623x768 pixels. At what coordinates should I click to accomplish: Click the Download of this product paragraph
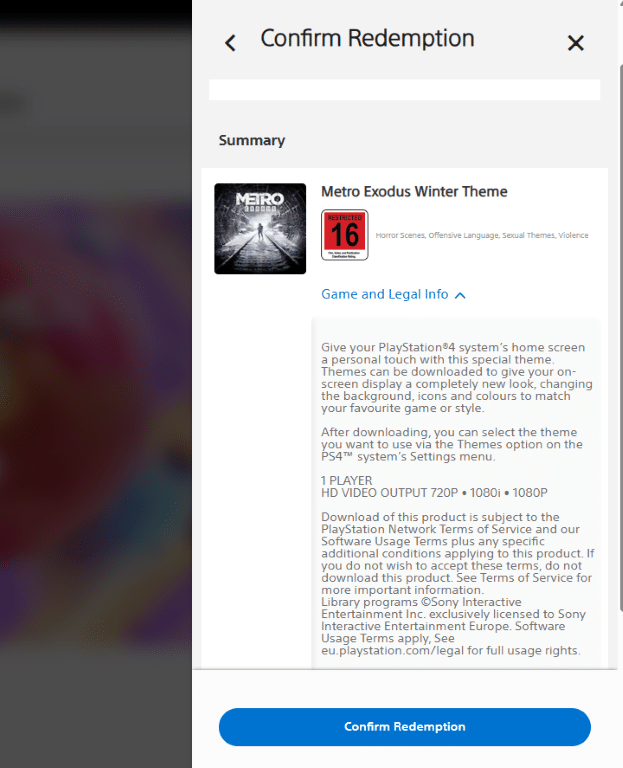click(x=457, y=553)
